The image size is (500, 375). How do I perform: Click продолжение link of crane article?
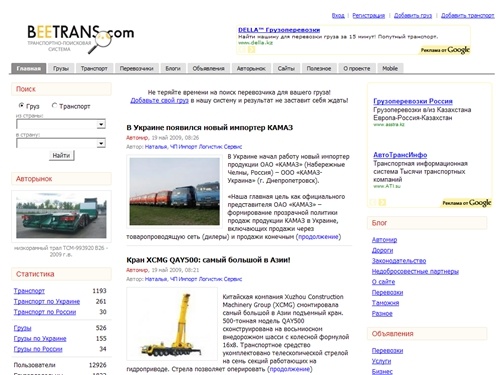coord(290,369)
